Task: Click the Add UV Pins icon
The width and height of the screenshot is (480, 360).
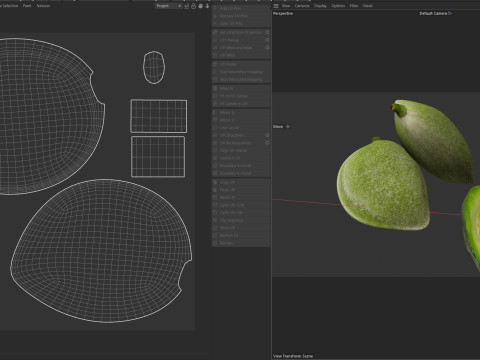Action: [x=215, y=8]
